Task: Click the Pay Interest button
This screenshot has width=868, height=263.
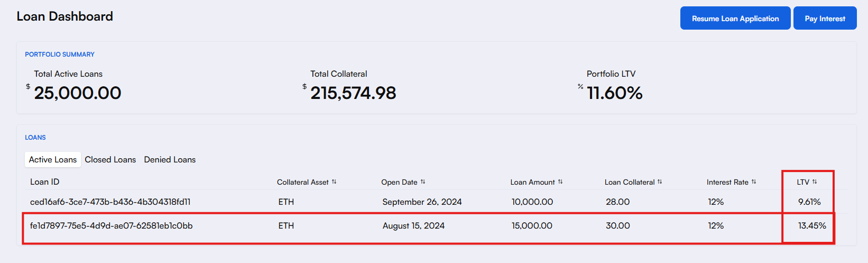Action: point(825,18)
